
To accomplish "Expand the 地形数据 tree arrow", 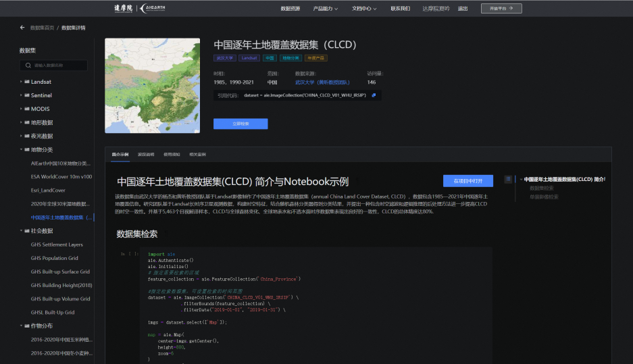I will pos(21,122).
